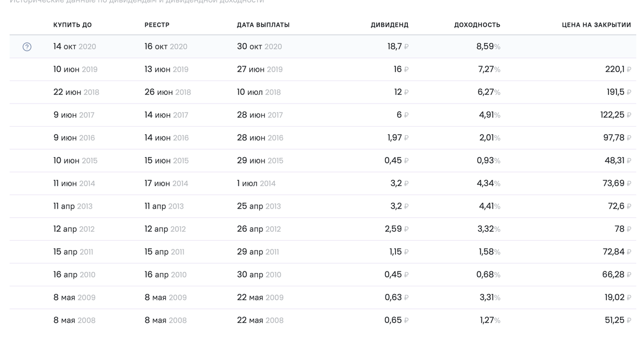This screenshot has height=347, width=644.
Task: Click the ДИВИДЕНД column header
Action: coord(389,25)
